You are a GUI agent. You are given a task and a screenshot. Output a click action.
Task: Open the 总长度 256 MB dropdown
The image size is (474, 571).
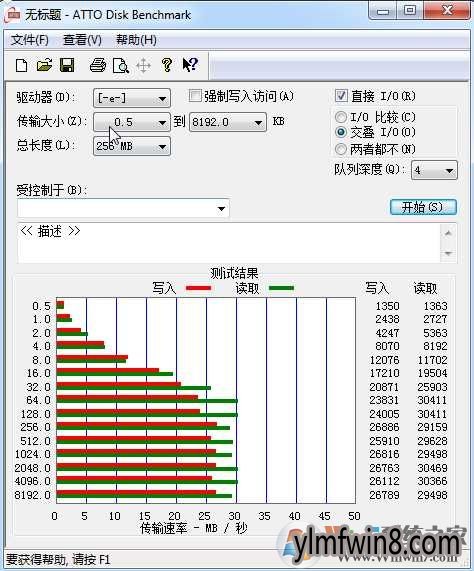pyautogui.click(x=132, y=146)
